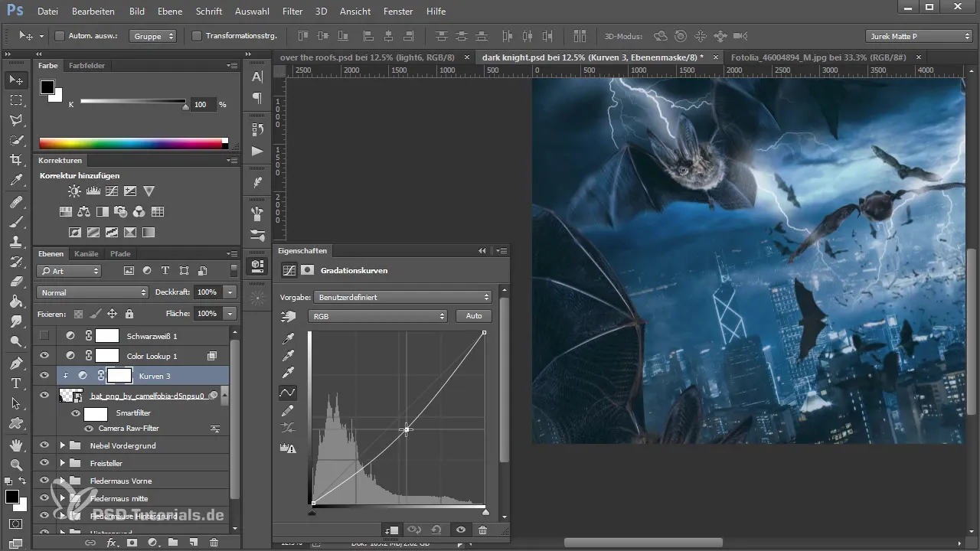
Task: Add layer mask at Layers panel bottom
Action: coord(132,543)
